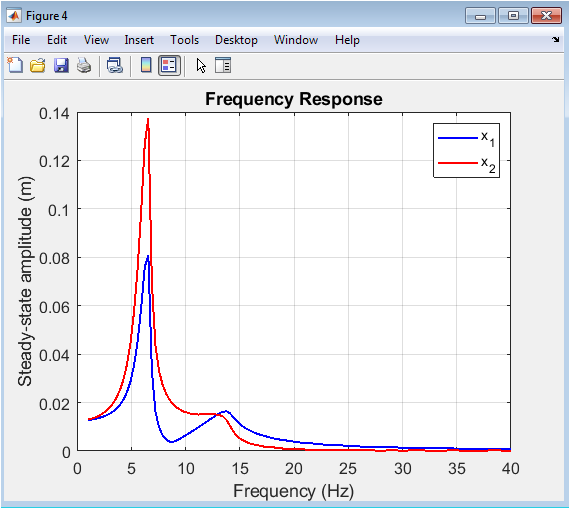Click the Link Plot toolbar icon

coord(115,66)
